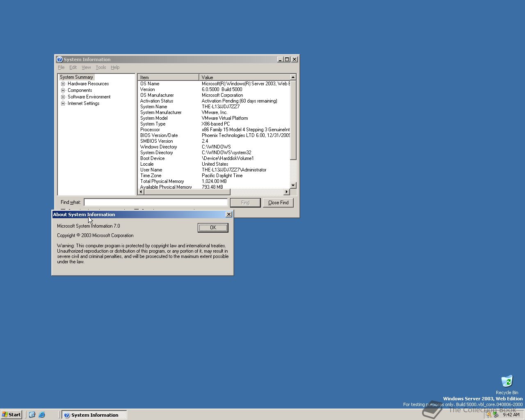Click the Time Zone item
Viewport: 525px width, 420px height.
[151, 176]
